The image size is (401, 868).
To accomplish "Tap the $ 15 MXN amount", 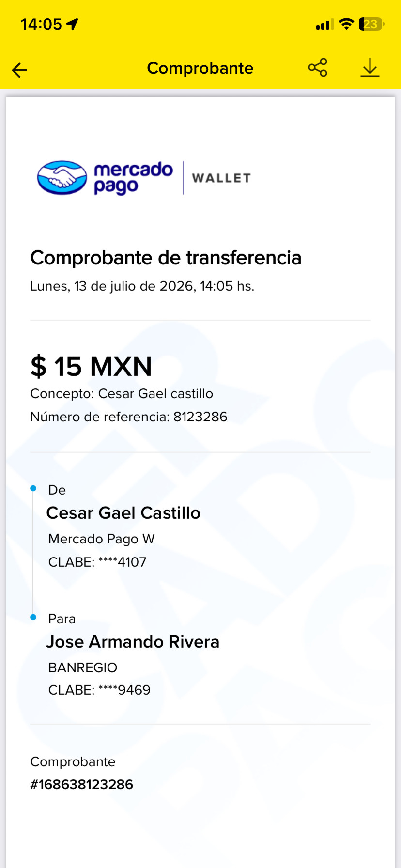I will coord(91,366).
